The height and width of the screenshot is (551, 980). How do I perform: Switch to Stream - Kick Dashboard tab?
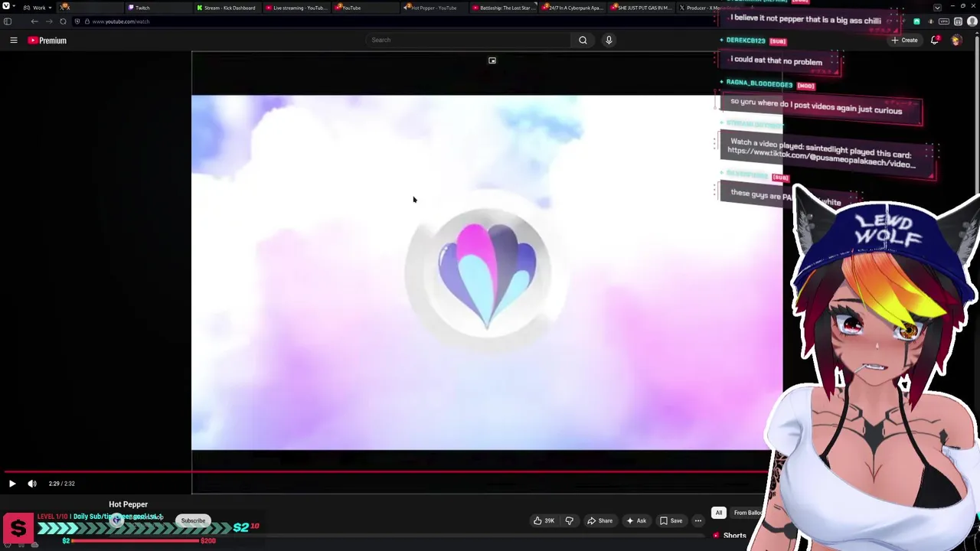tap(227, 8)
